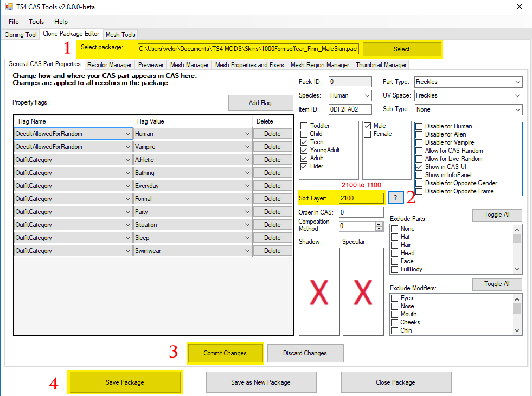Click the Select package button

tap(402, 49)
